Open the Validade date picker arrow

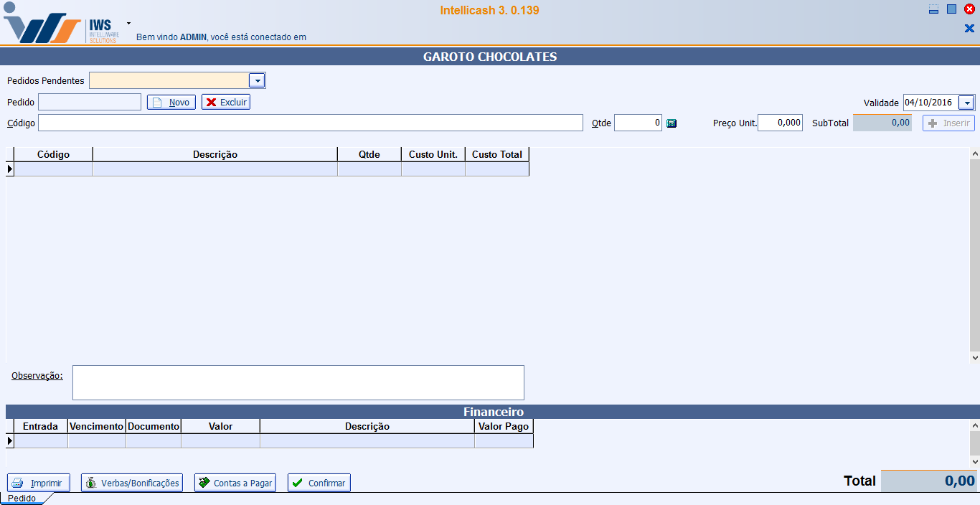pyautogui.click(x=966, y=103)
